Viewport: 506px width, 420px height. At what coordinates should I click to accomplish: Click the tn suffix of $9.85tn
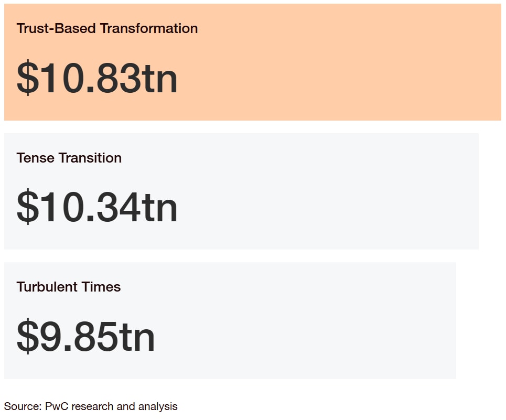[137, 337]
